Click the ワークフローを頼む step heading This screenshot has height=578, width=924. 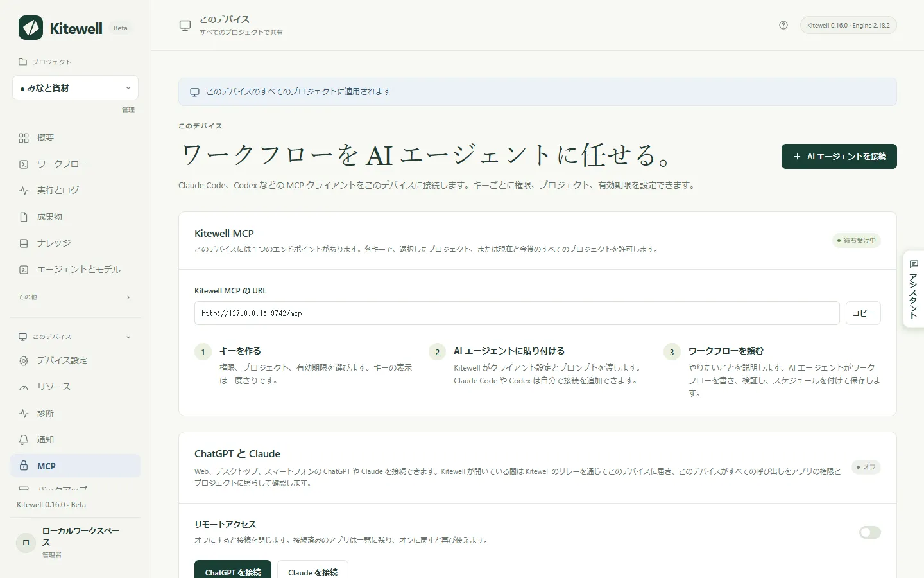click(726, 351)
